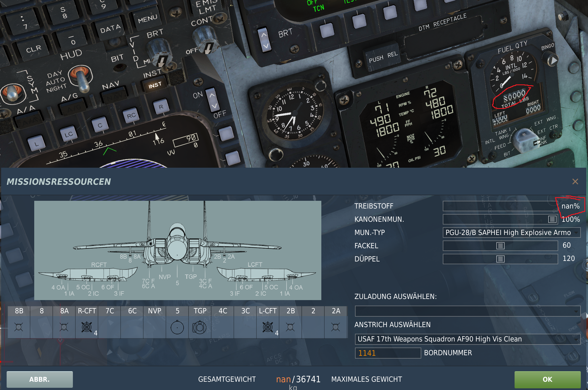Select the L-CFT station weapon icon
Viewport: 588px width, 390px height.
268,327
